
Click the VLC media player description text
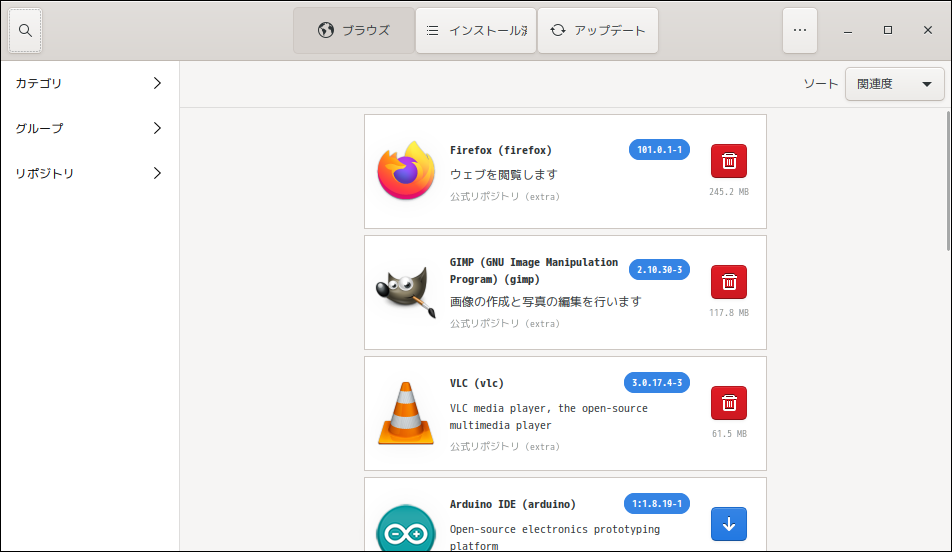548,417
